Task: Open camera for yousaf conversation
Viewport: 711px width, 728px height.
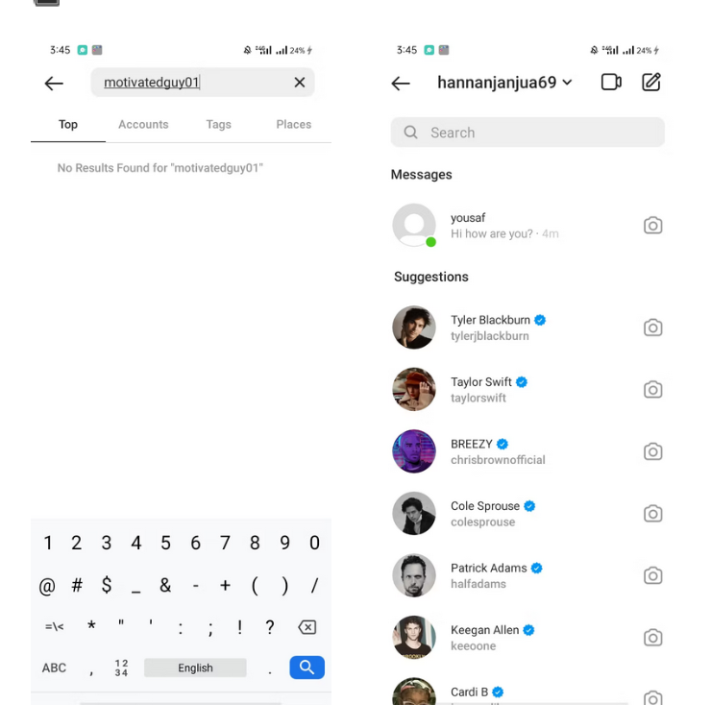Action: (x=652, y=225)
